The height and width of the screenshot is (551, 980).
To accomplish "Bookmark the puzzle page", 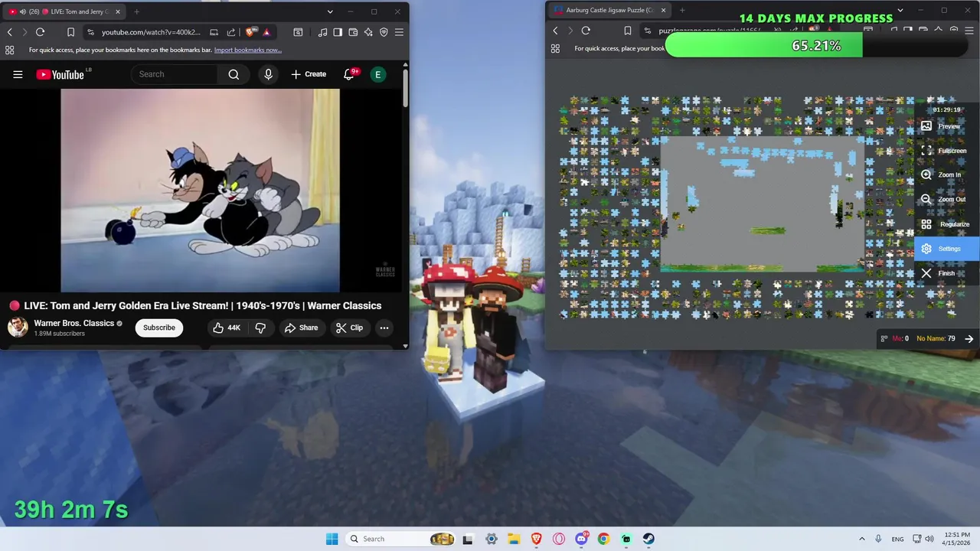I will click(x=627, y=31).
